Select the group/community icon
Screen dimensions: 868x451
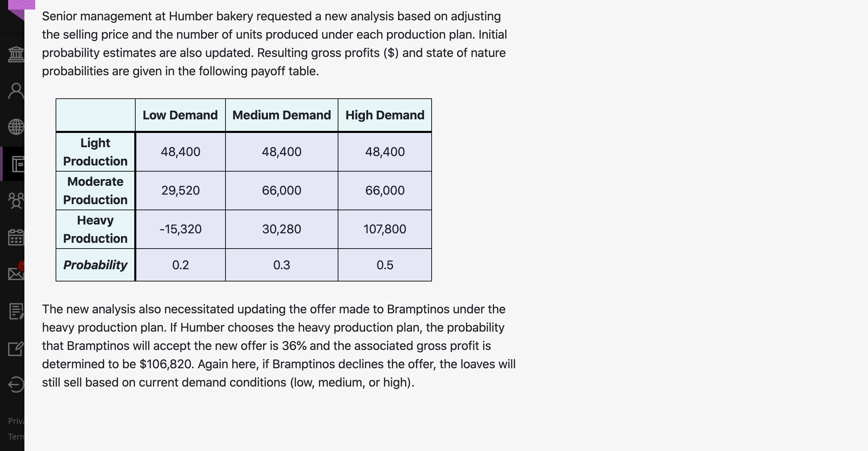tap(16, 201)
